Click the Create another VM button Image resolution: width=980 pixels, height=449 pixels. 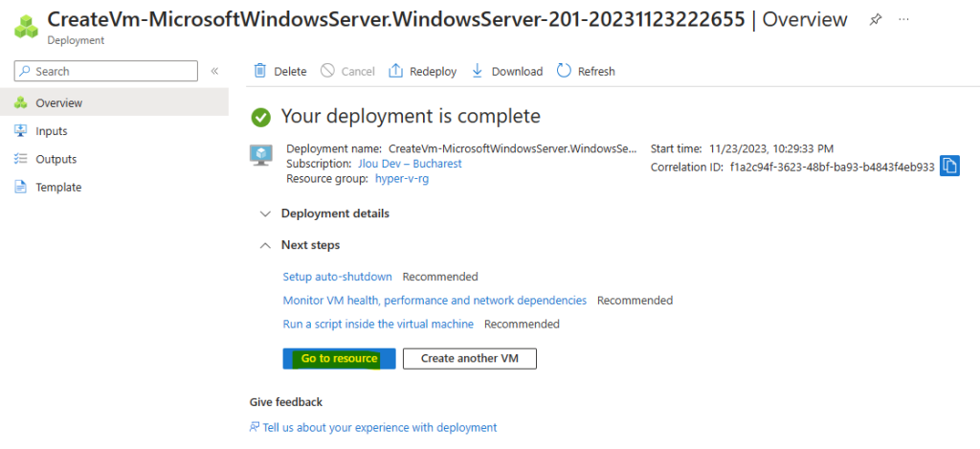(x=469, y=358)
